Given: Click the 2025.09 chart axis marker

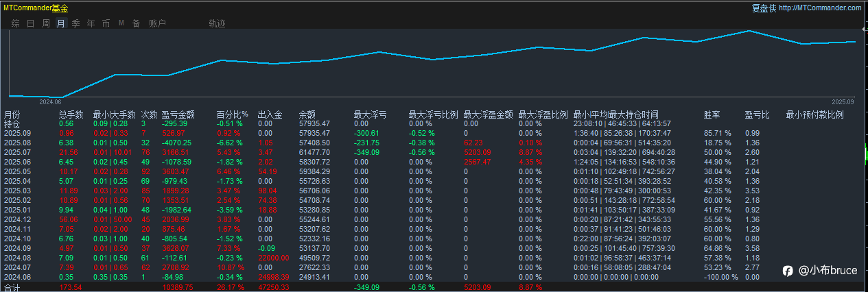Looking at the screenshot, I should [842, 101].
